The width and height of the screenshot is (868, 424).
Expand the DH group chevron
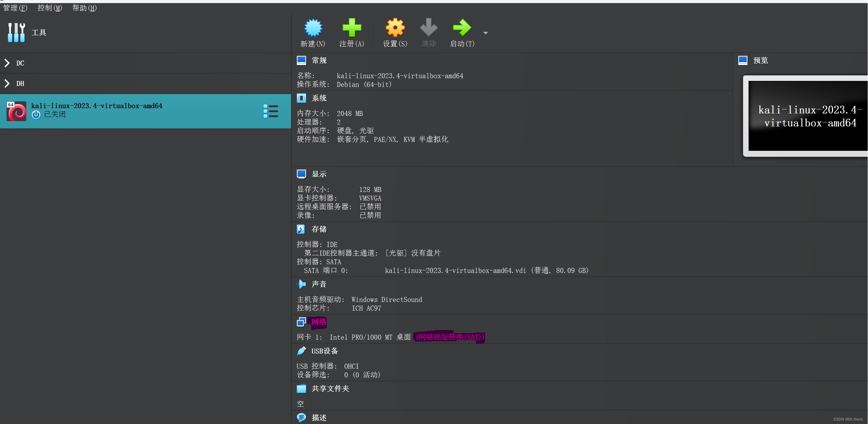point(7,83)
